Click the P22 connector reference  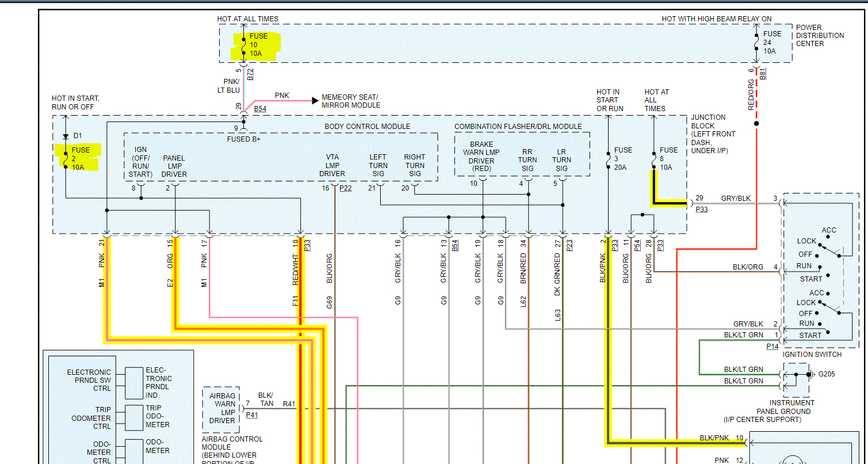pyautogui.click(x=345, y=188)
